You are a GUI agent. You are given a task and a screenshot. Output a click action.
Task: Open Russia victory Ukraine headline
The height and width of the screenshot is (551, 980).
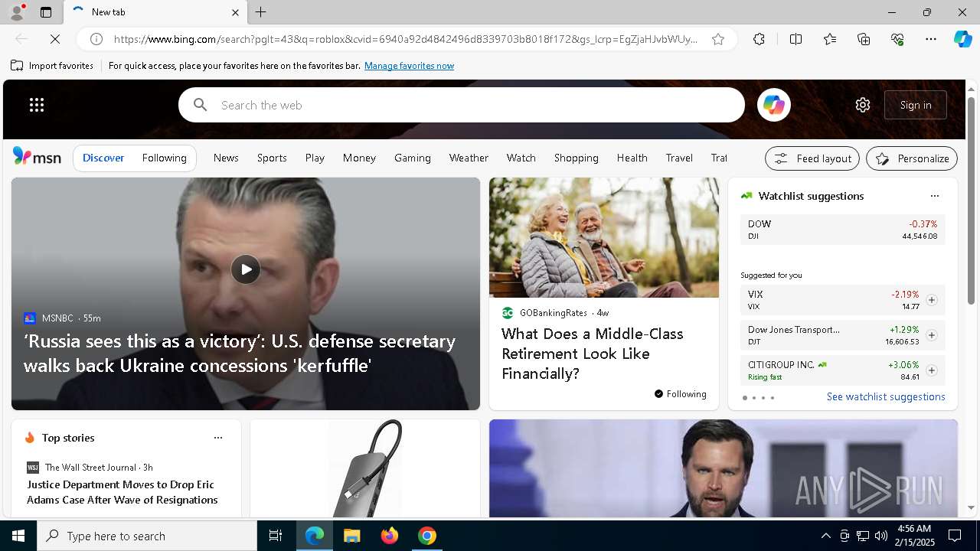click(x=240, y=353)
